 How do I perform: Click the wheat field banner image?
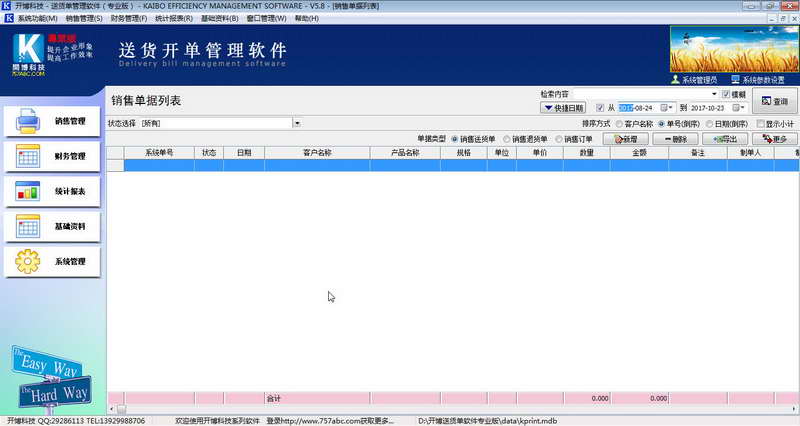(734, 49)
